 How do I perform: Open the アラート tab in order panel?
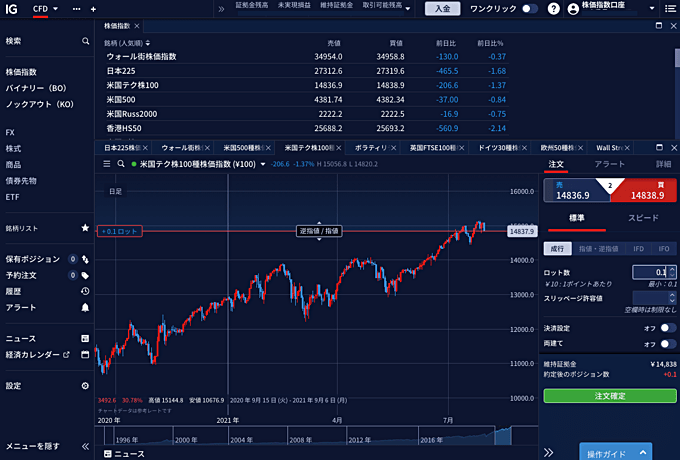point(609,164)
